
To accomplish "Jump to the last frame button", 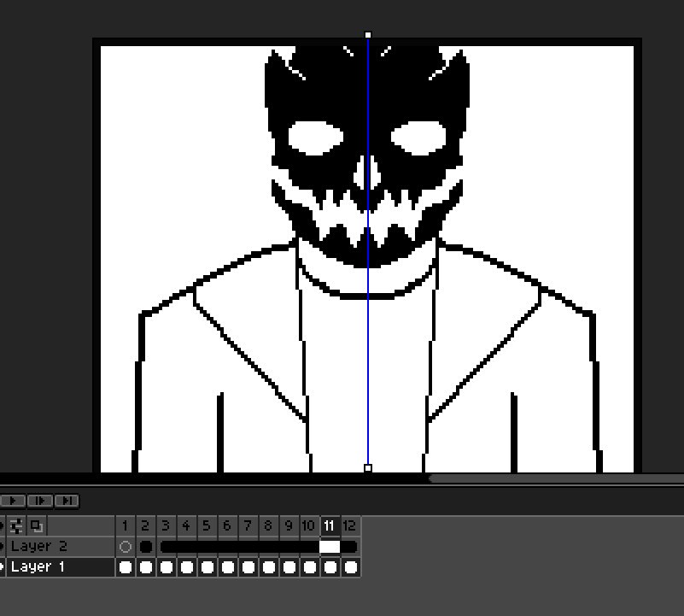I will point(67,501).
